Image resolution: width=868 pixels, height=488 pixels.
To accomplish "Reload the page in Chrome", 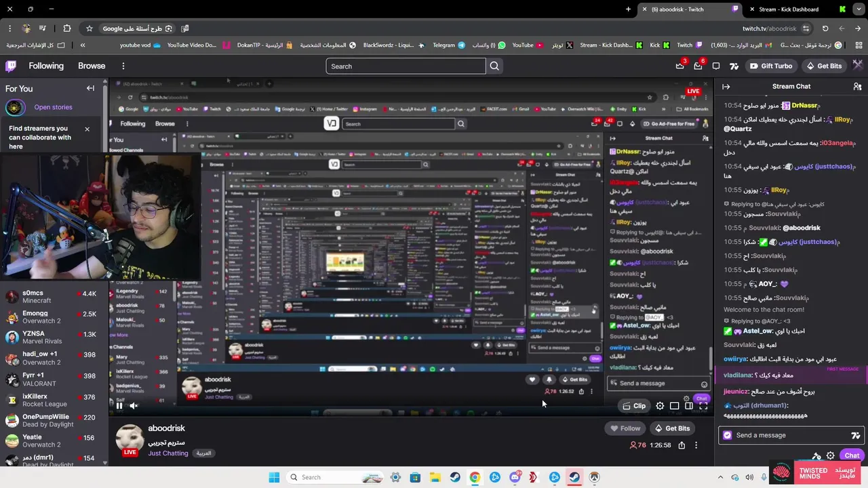I will click(x=825, y=28).
